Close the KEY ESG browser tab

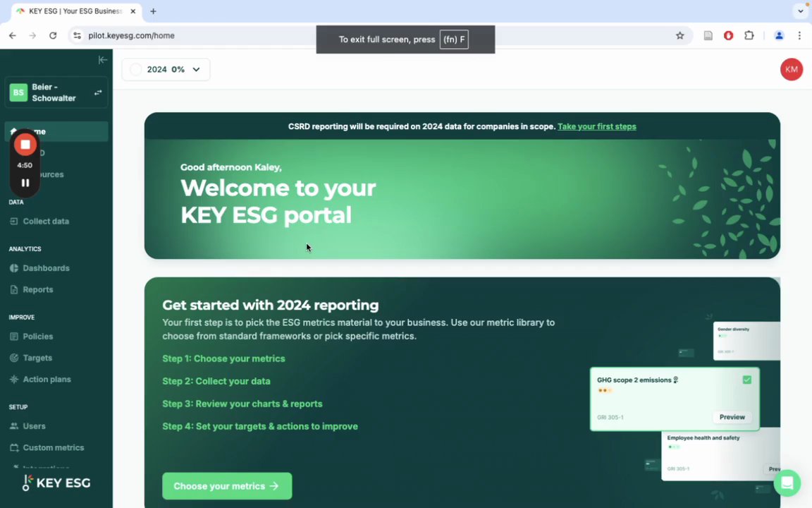coord(133,11)
